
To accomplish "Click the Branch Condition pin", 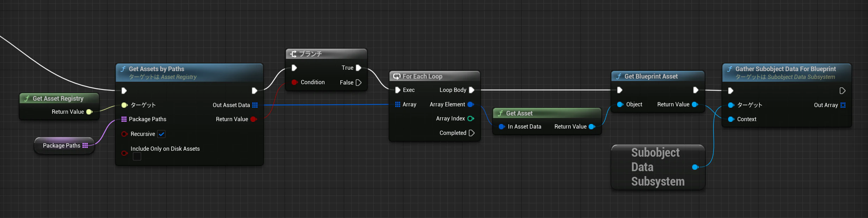I will coord(294,82).
